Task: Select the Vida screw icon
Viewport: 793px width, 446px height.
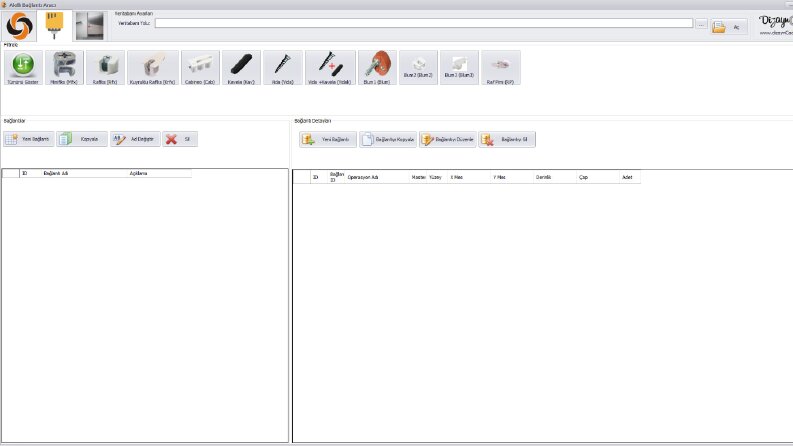Action: pos(283,68)
